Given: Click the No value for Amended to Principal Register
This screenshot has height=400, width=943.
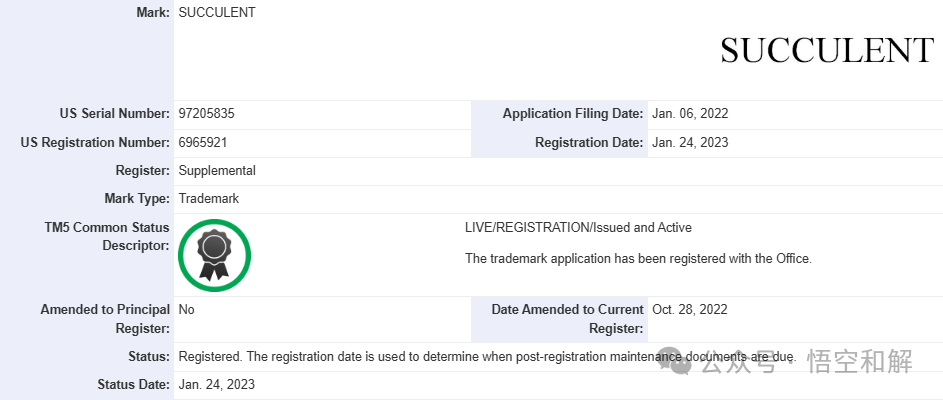Looking at the screenshot, I should click(x=186, y=310).
